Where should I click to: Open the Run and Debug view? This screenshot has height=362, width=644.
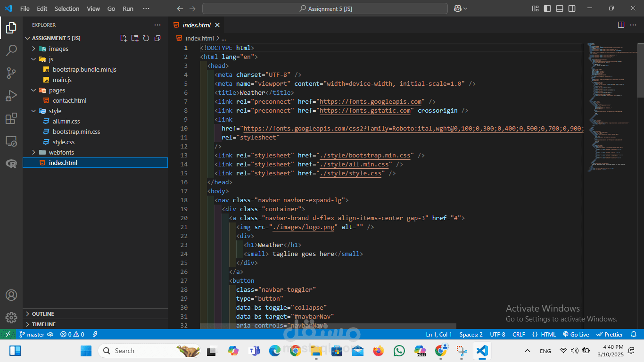pos(11,96)
